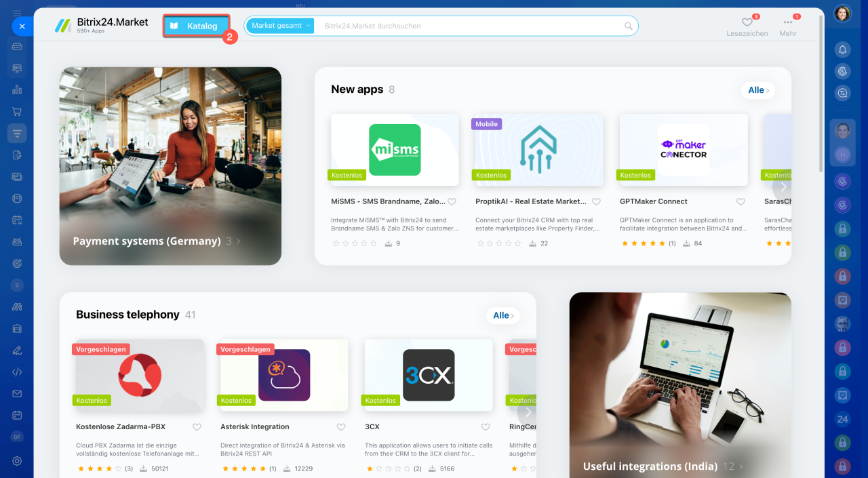Close the Market slider with the X
The width and height of the screenshot is (868, 478).
(22, 26)
